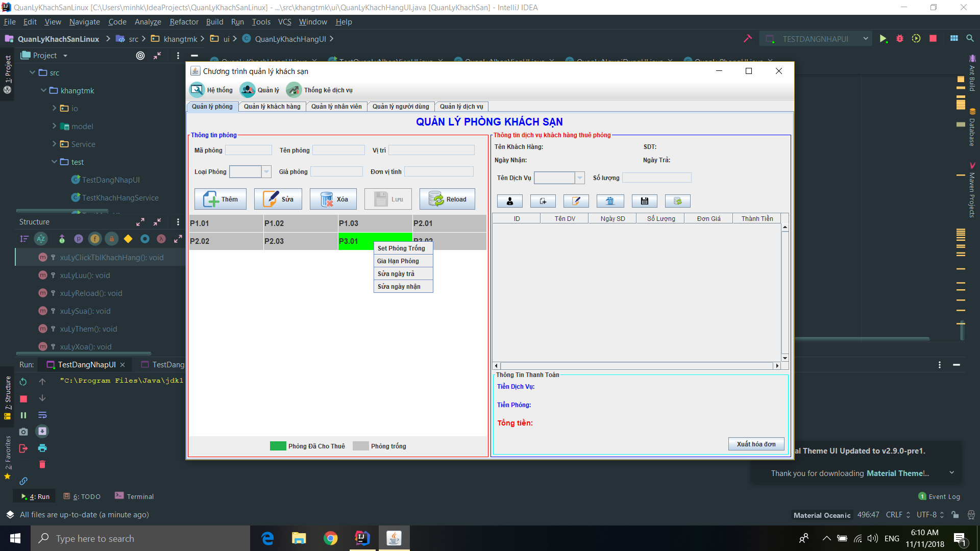Click the IntelliJ debug bug icon
The height and width of the screenshot is (551, 980).
tap(900, 39)
